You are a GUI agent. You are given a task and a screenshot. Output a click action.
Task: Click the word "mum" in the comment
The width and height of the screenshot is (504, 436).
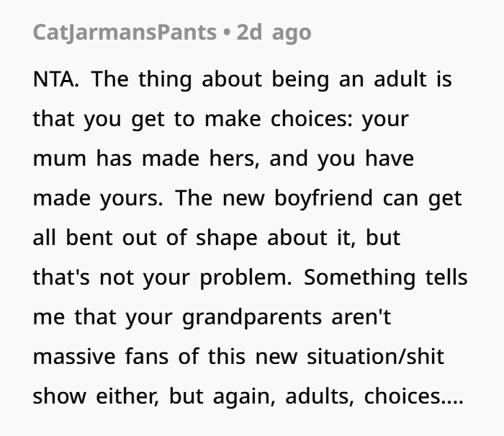60,159
